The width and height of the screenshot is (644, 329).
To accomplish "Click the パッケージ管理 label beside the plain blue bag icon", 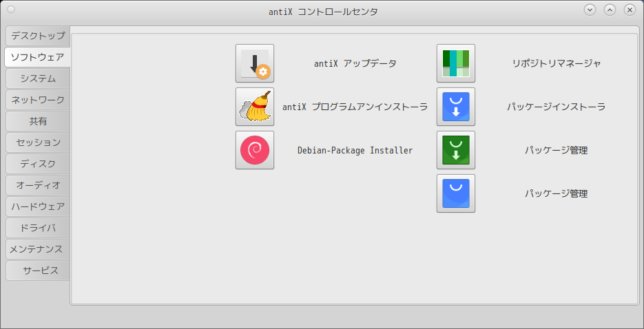I will point(557,194).
